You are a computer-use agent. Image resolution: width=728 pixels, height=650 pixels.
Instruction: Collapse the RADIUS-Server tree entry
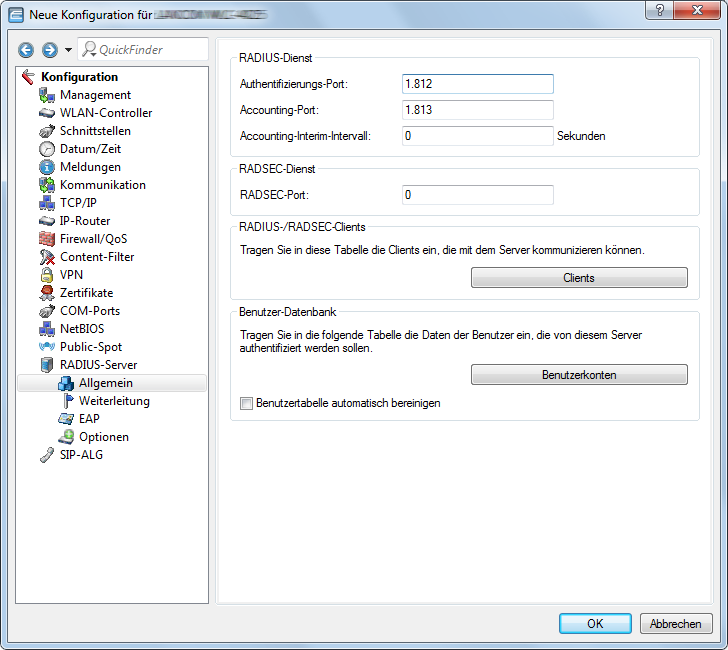click(46, 365)
